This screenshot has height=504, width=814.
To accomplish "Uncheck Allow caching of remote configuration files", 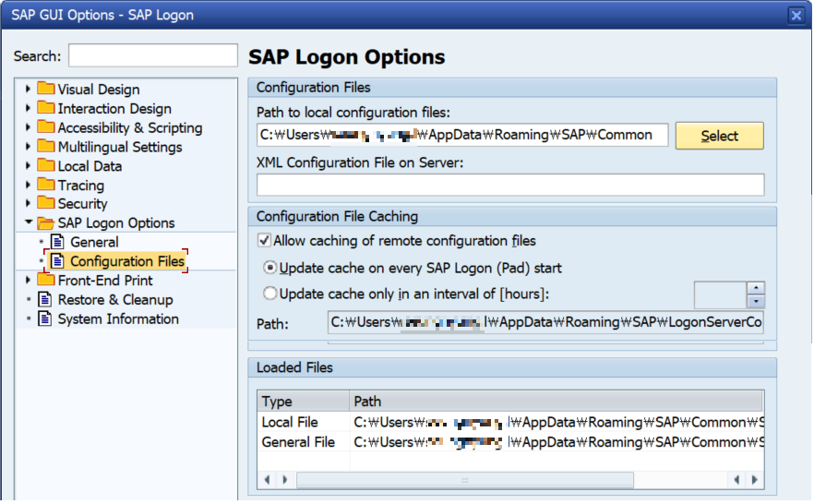I will click(264, 240).
